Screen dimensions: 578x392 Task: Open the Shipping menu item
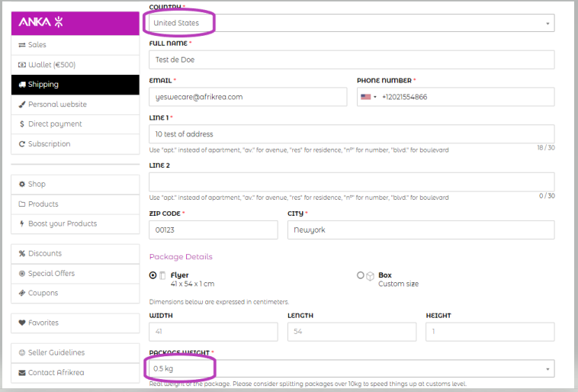(75, 85)
